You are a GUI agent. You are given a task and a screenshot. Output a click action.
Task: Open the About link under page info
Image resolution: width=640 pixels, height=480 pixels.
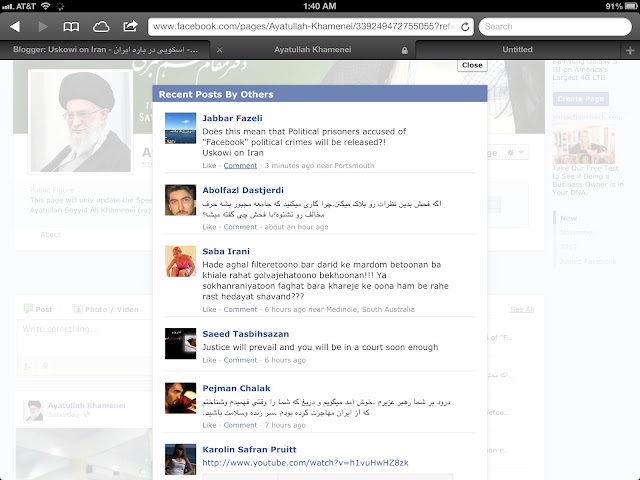[51, 234]
